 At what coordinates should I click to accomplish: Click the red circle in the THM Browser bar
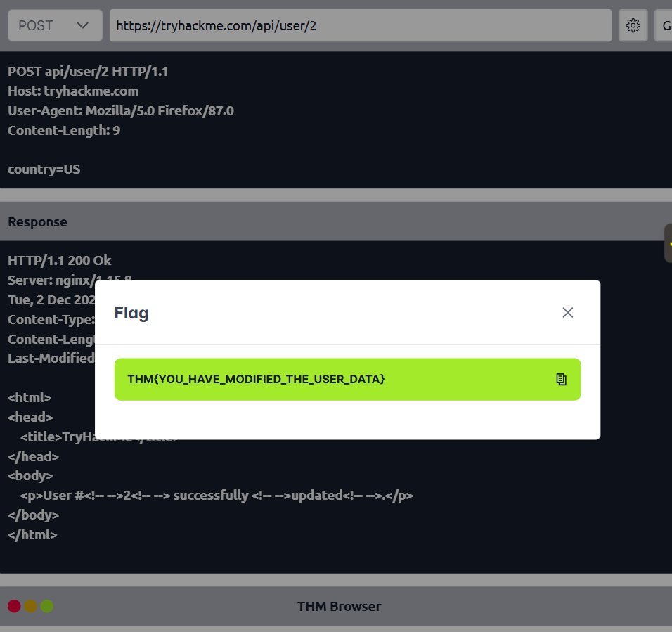(x=13, y=605)
